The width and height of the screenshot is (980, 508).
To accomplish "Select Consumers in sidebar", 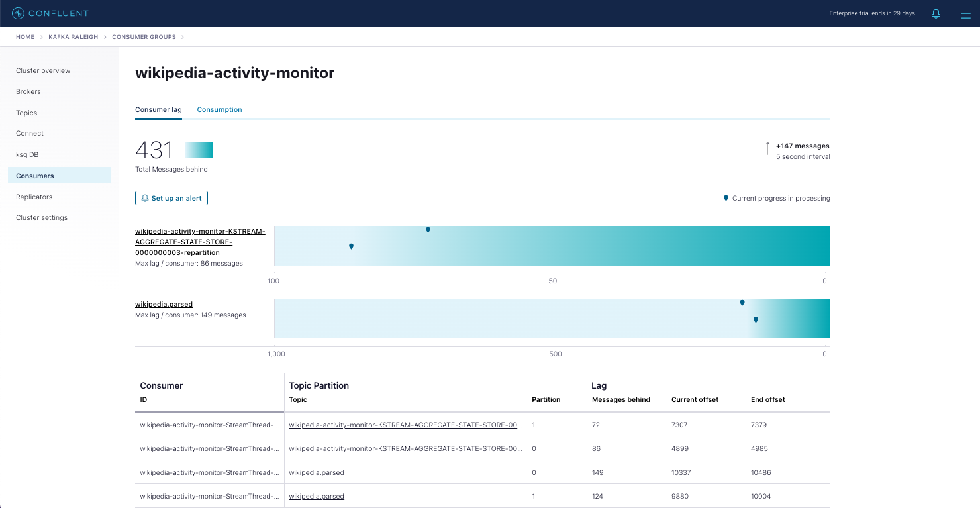I will click(x=60, y=176).
